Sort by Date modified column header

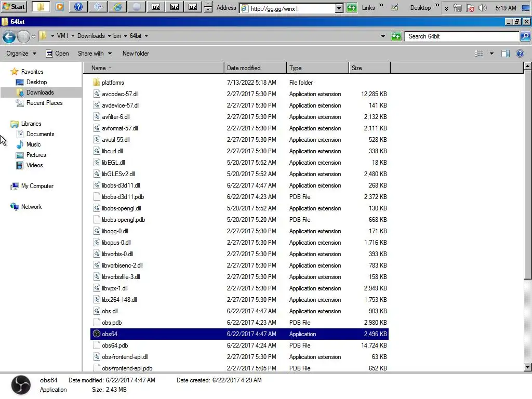[255, 68]
